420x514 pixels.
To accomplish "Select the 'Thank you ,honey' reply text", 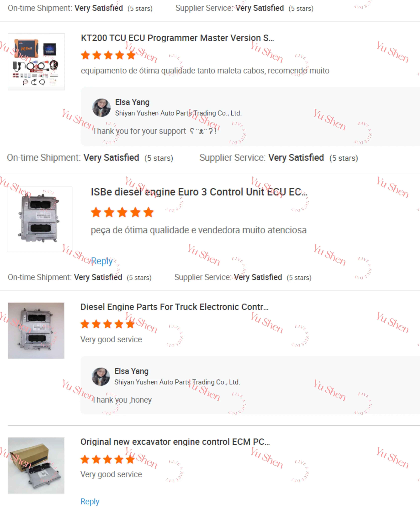I will (x=122, y=400).
